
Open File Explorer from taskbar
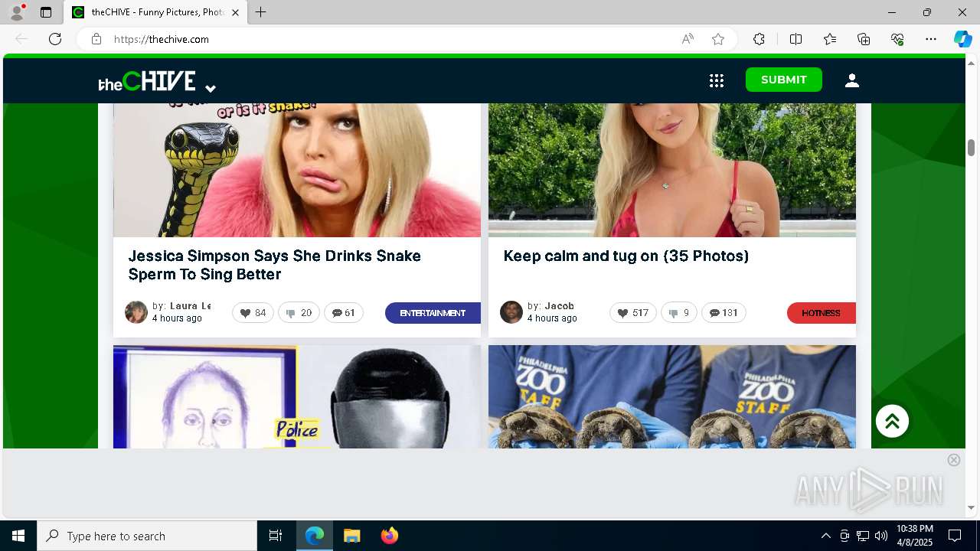coord(352,536)
